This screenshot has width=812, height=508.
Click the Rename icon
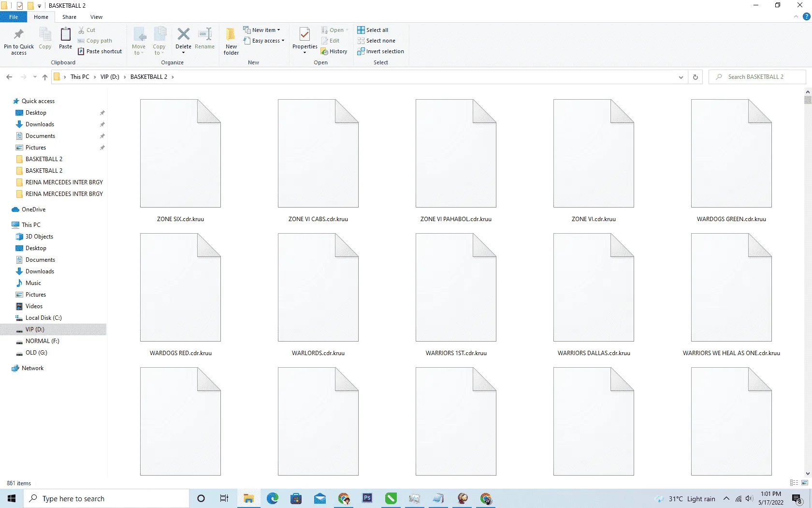(205, 34)
